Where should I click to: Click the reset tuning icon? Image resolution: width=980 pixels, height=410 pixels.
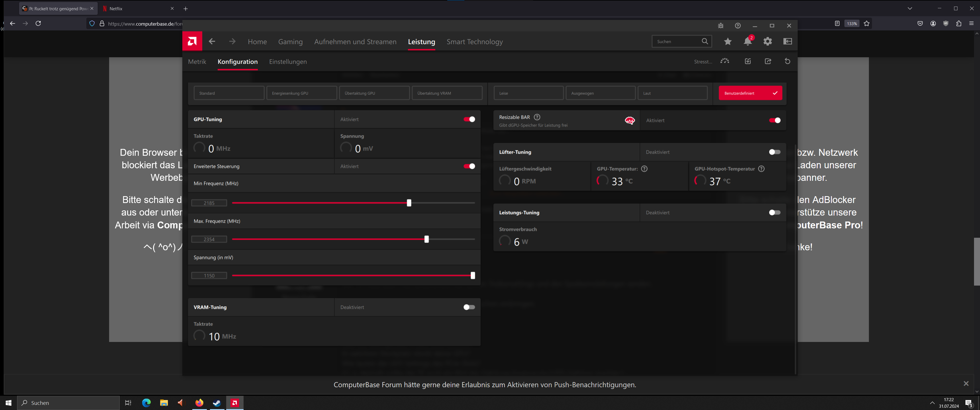[x=787, y=61]
